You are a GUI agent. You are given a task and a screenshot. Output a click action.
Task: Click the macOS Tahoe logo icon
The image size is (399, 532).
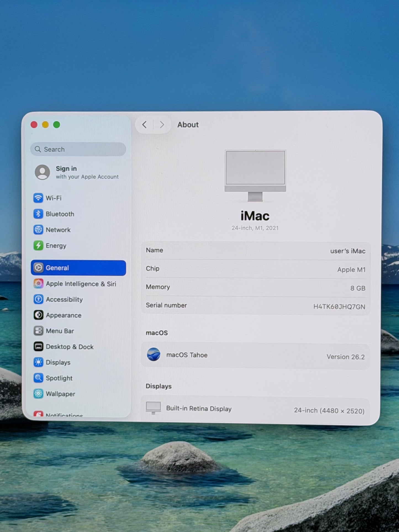tap(154, 354)
